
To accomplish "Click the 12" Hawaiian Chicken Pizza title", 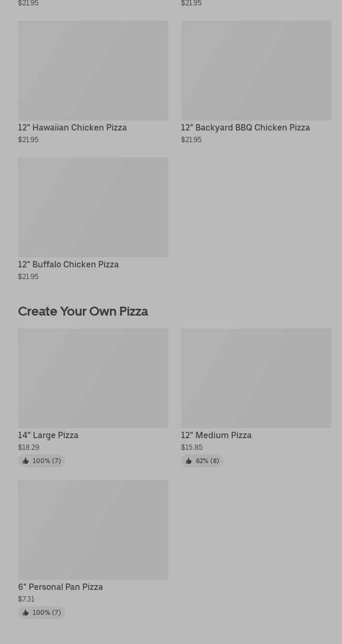I will 72,128.
